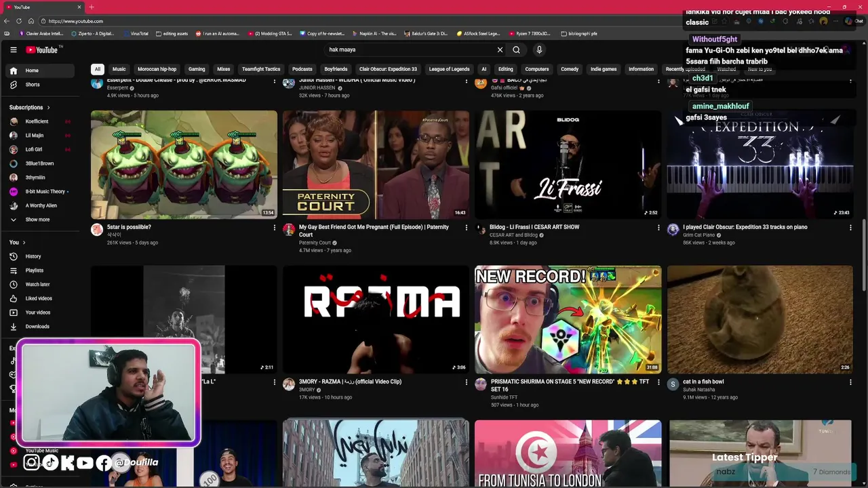Screen dimensions: 868x488
Task: Start voice search with the microphone icon
Action: pyautogui.click(x=539, y=49)
